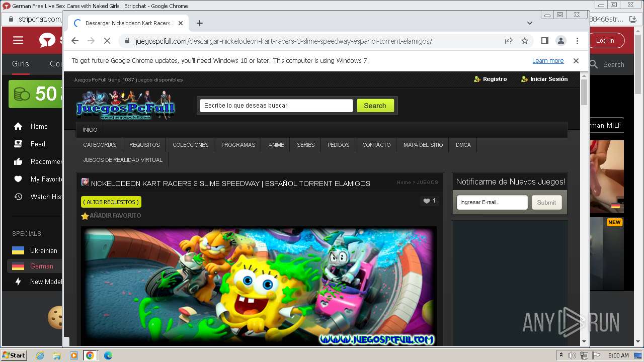Open hamburger menu in Stripchat window

point(18,41)
